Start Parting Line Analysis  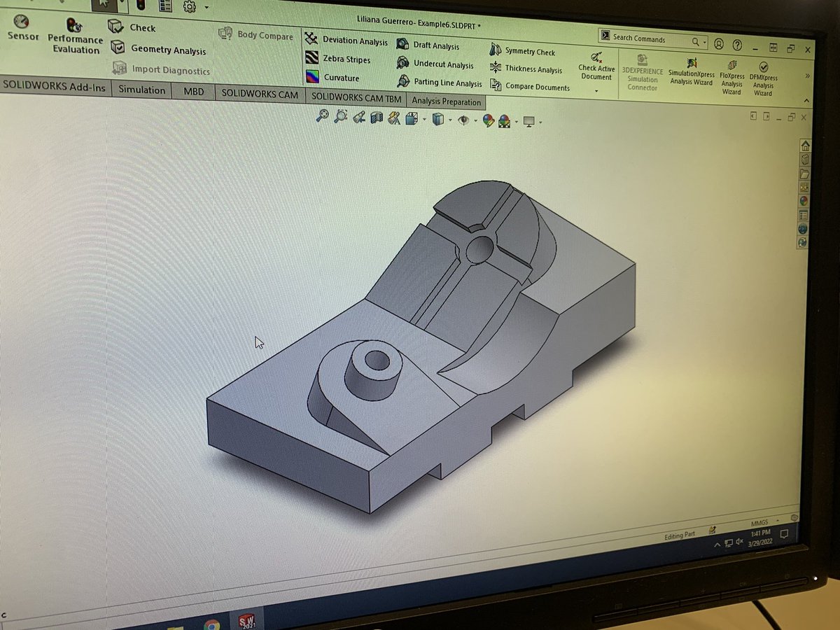(439, 82)
